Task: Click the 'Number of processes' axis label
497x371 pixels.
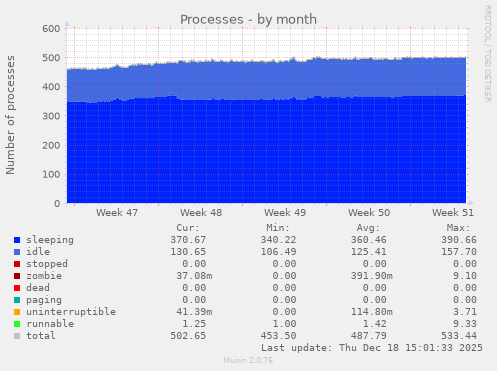Action: click(x=10, y=115)
